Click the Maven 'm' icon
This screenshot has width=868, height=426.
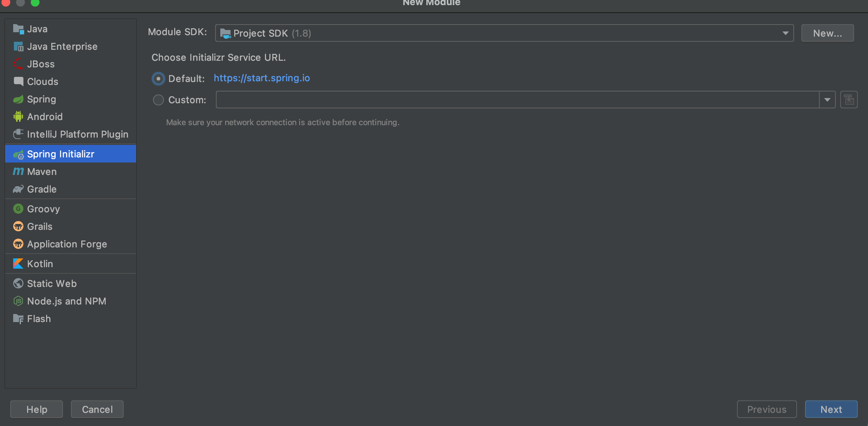point(18,171)
